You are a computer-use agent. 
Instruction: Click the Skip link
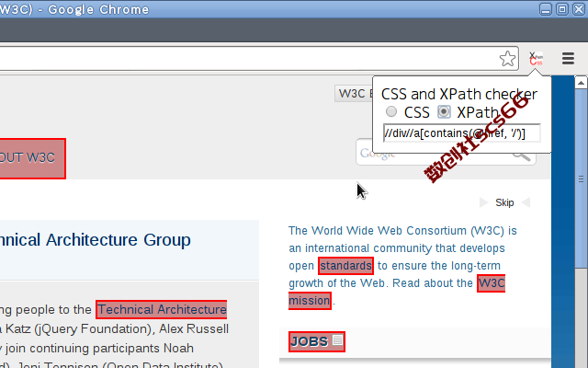click(504, 202)
